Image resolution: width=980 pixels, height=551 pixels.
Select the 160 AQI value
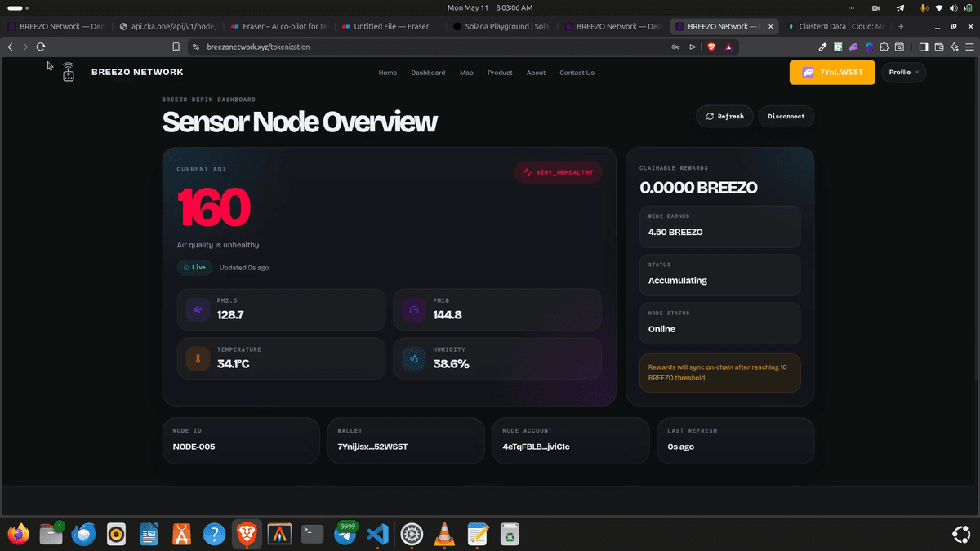[214, 207]
